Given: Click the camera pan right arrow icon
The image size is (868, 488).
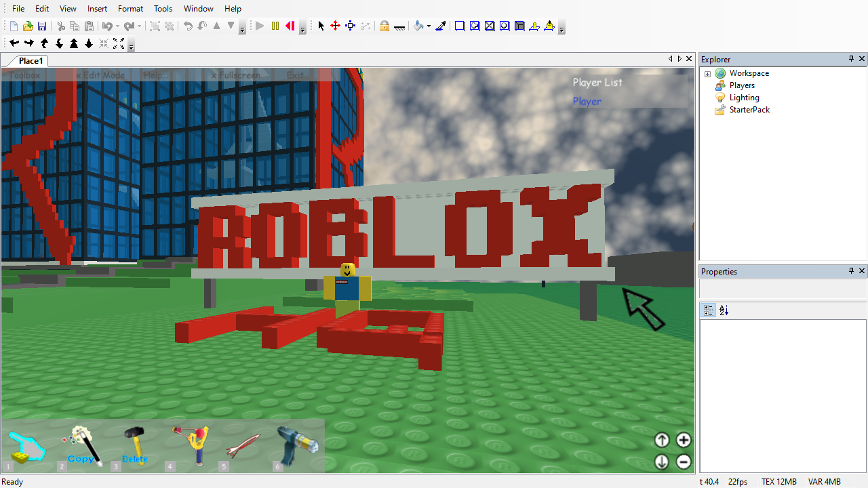Looking at the screenshot, I should (29, 43).
